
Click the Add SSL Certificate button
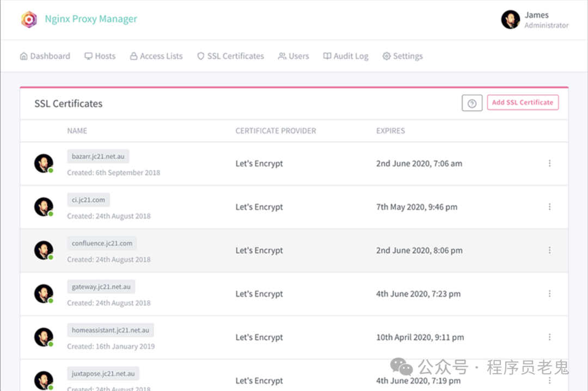(523, 102)
